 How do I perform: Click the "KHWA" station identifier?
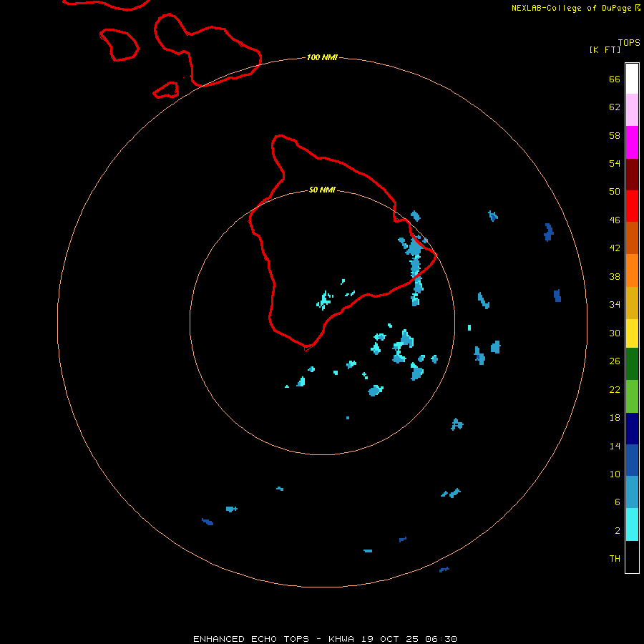point(341,639)
